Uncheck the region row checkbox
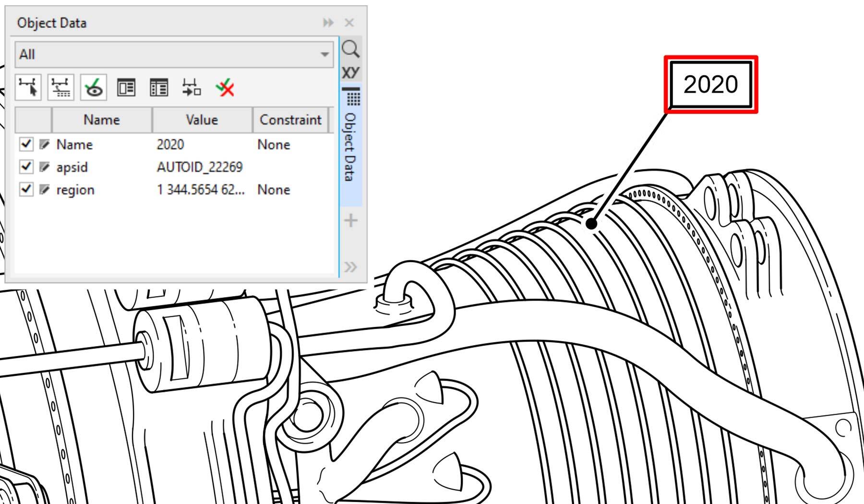The width and height of the screenshot is (864, 504). point(26,189)
